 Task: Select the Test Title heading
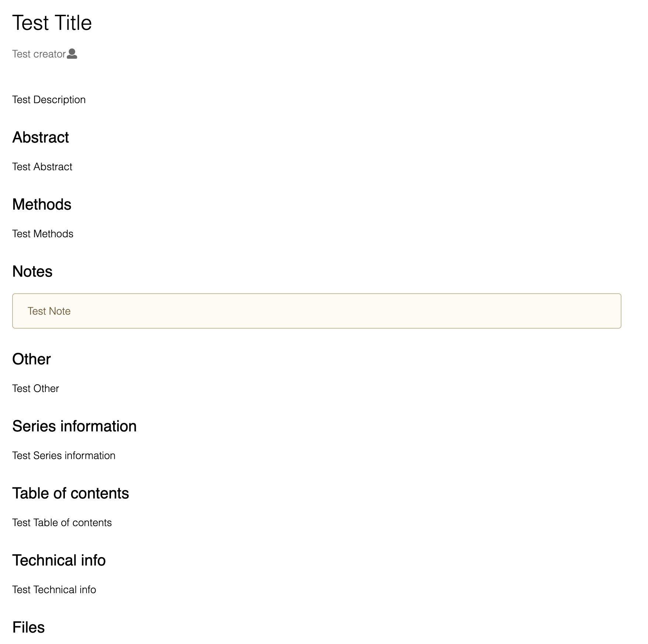point(52,23)
